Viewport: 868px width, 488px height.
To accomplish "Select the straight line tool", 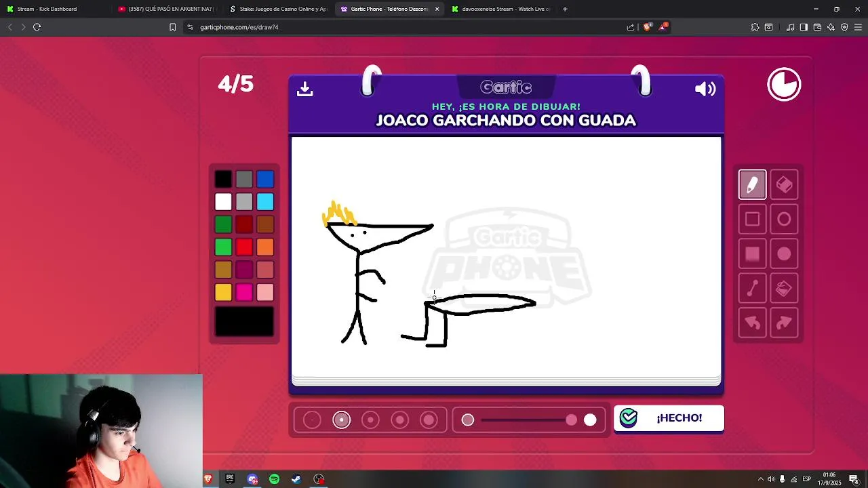I will 752,289.
